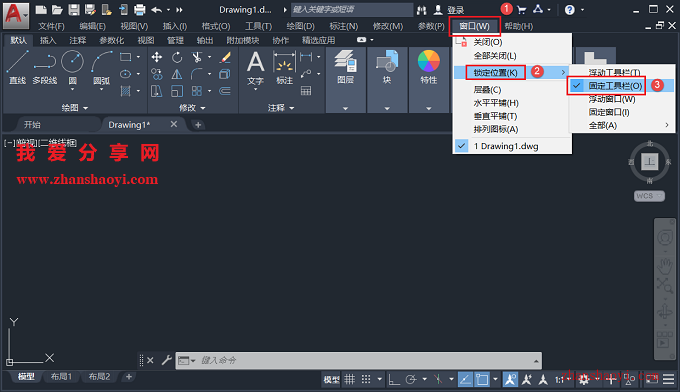This screenshot has width=680, height=392.
Task: Click the Undo arrow icon
Action: point(157,10)
